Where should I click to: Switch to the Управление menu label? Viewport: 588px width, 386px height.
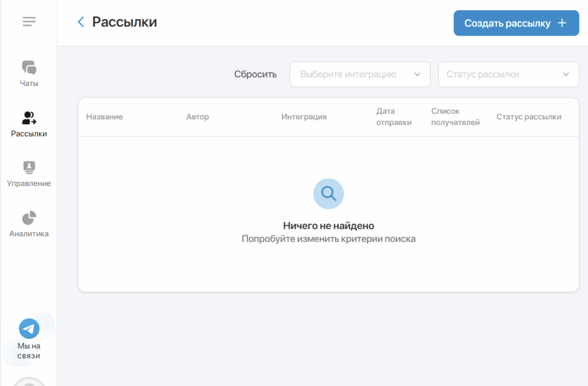(29, 183)
